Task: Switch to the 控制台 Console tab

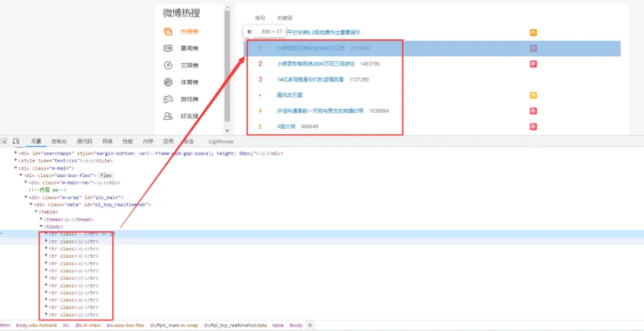Action: 59,141
